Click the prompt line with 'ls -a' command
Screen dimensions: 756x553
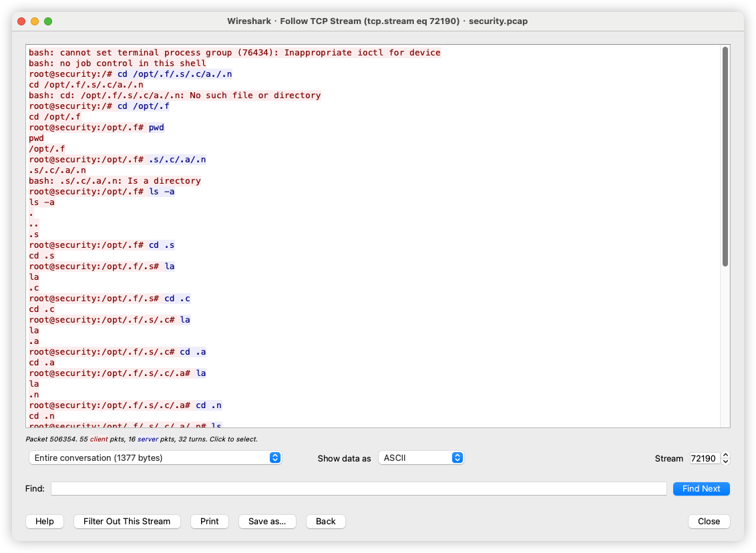click(102, 192)
